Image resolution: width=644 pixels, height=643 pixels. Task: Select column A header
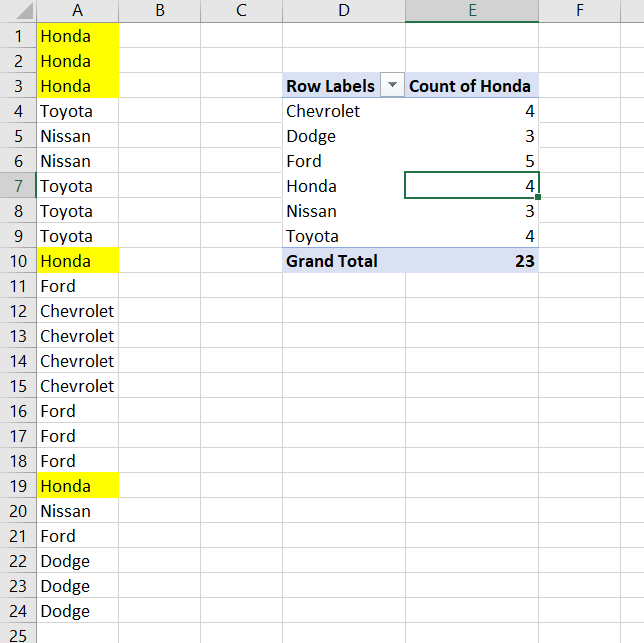pos(78,11)
